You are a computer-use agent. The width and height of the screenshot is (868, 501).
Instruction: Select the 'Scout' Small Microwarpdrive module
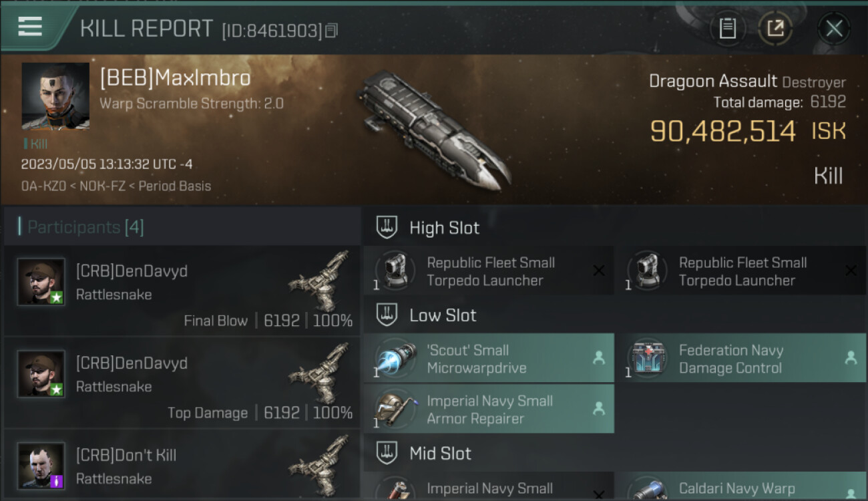(x=488, y=359)
